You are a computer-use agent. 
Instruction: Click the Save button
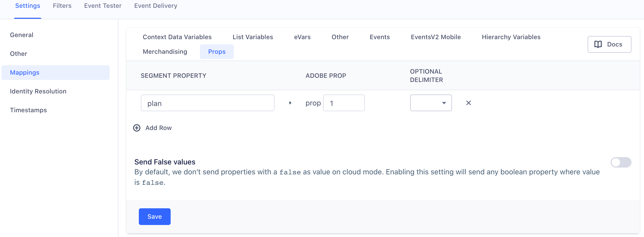pyautogui.click(x=154, y=216)
